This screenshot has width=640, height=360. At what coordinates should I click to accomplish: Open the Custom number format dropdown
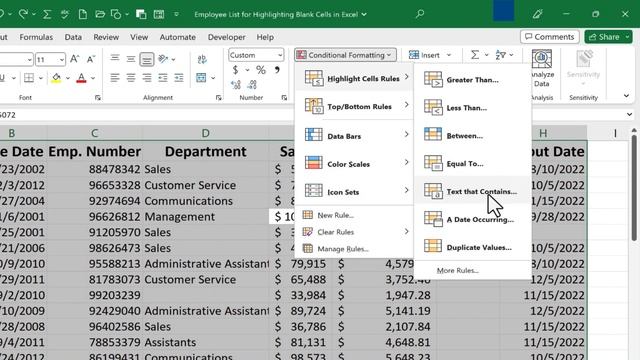tap(280, 55)
